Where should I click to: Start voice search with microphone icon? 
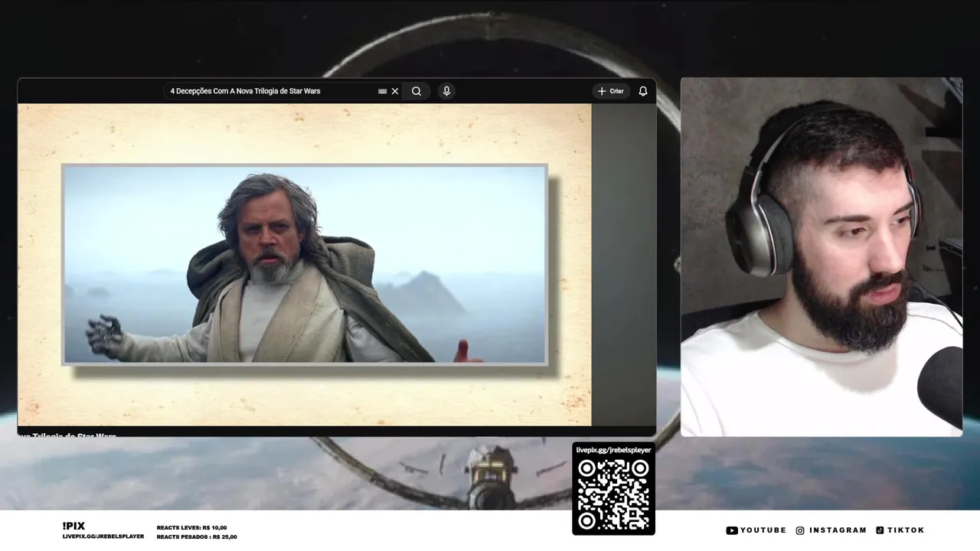pos(446,91)
